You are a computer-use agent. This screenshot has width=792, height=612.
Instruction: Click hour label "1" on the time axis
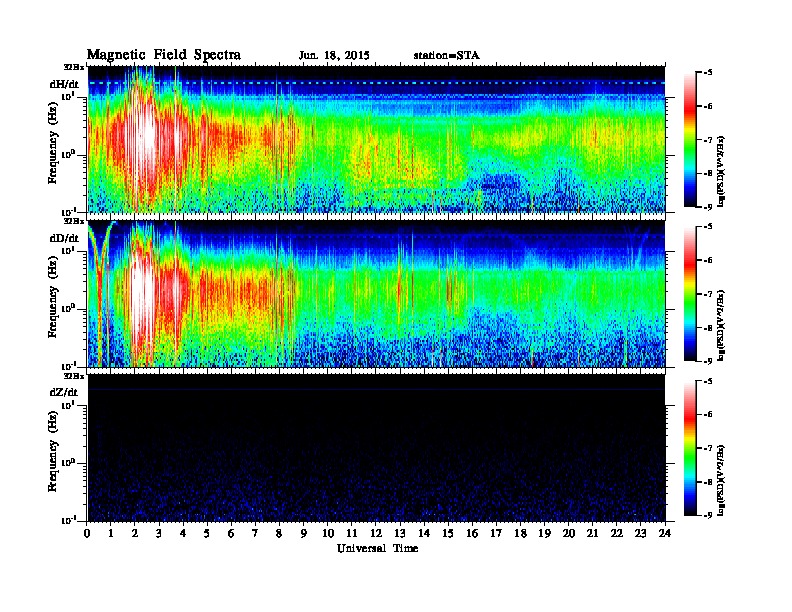111,533
